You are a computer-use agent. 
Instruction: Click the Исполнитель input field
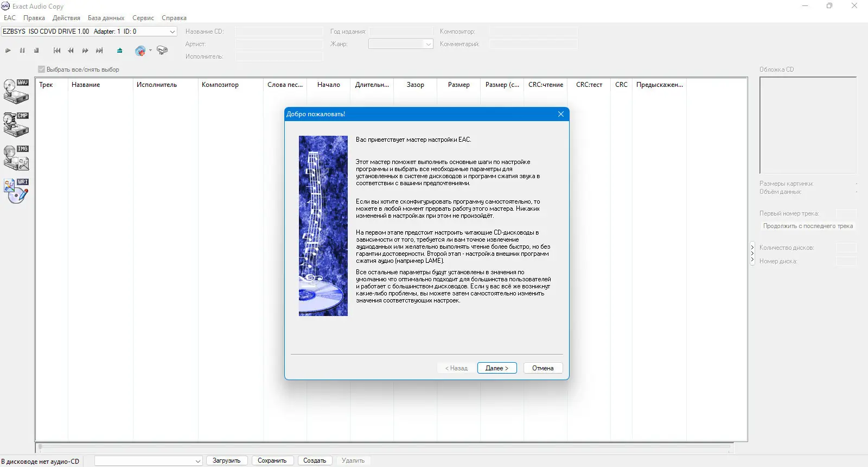point(279,56)
